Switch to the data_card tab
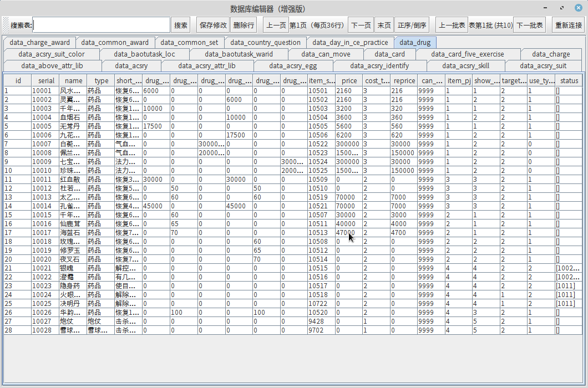588x388 pixels. tap(389, 54)
